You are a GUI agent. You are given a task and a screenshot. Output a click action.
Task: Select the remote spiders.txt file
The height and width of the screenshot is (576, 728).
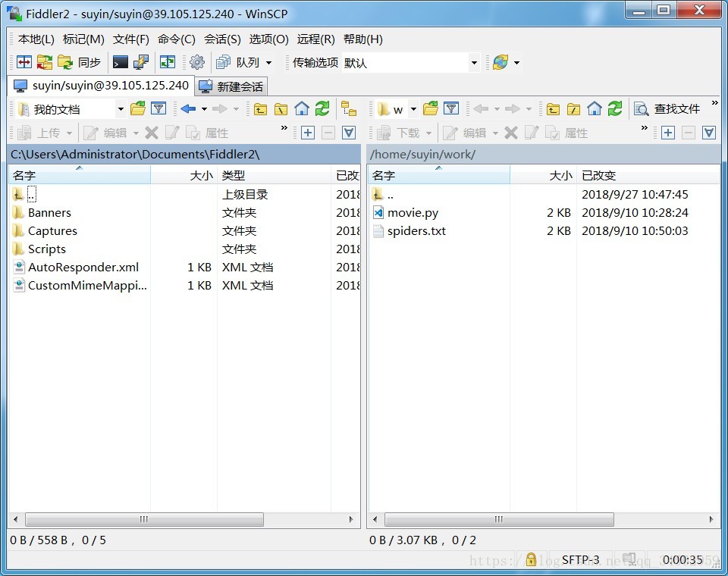click(416, 230)
